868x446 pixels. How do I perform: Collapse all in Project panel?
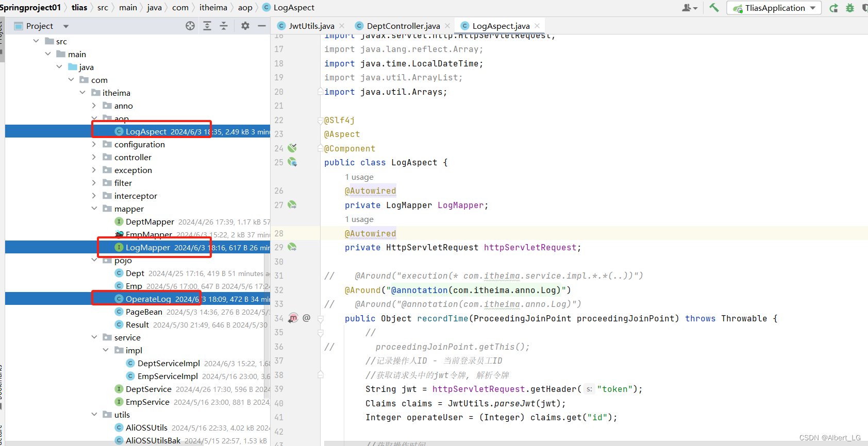[224, 26]
